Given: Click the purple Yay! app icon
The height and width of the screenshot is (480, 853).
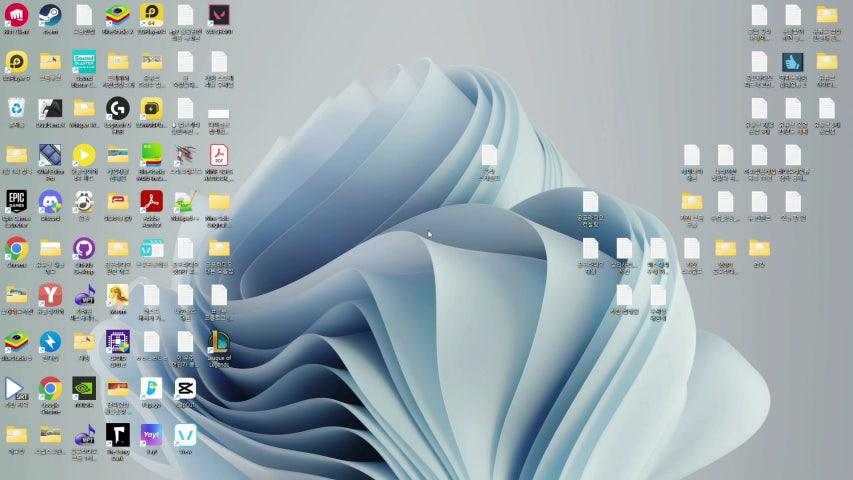Looking at the screenshot, I should click(151, 435).
